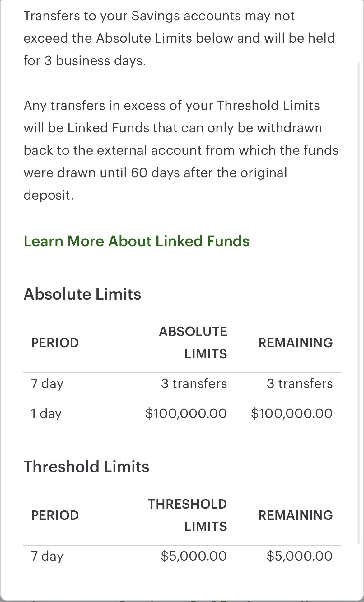
Task: Click the THRESHOLD LIMITS column header
Action: click(187, 515)
